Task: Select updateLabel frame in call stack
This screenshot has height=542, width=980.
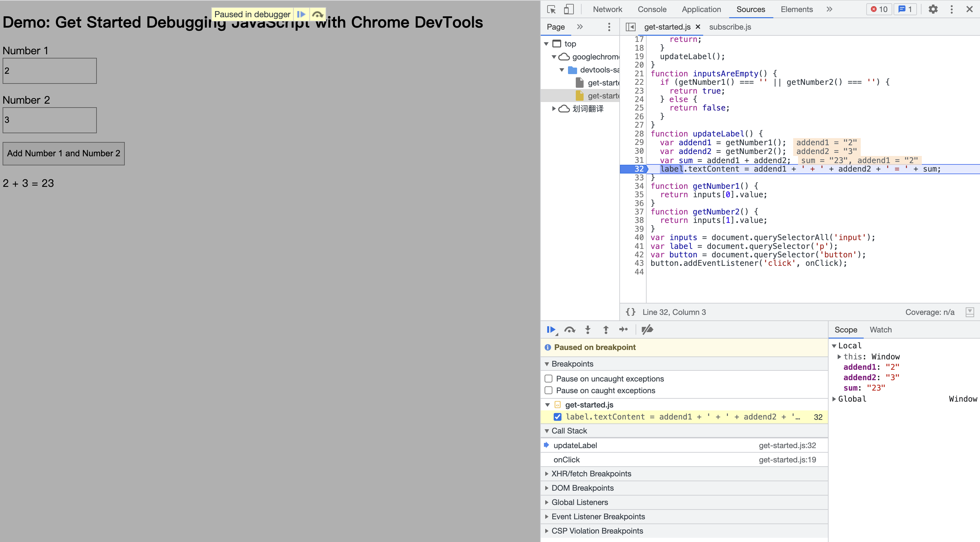Action: pyautogui.click(x=684, y=445)
